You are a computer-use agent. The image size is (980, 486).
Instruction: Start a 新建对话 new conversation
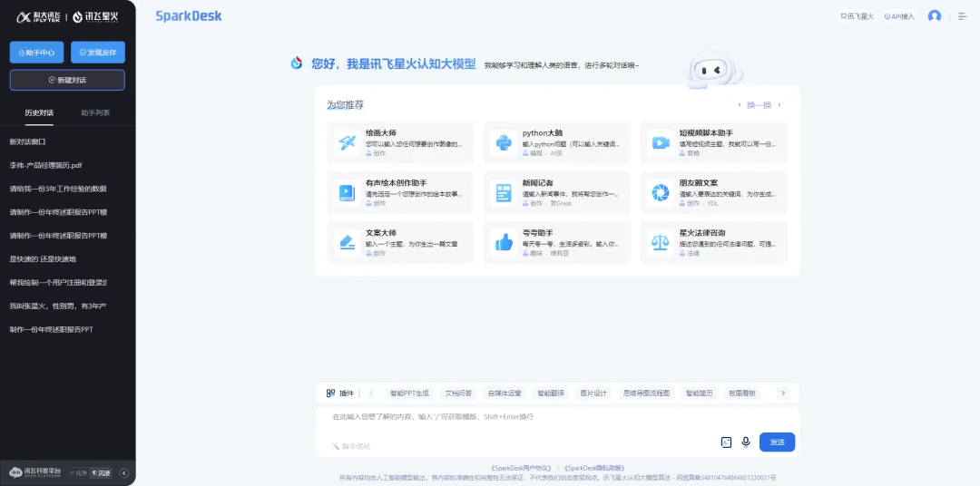[67, 80]
